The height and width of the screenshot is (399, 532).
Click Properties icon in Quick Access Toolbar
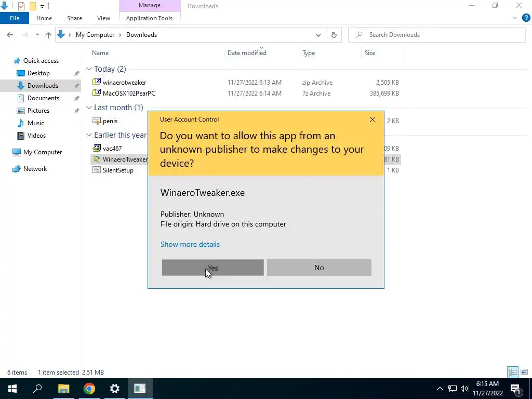21,6
